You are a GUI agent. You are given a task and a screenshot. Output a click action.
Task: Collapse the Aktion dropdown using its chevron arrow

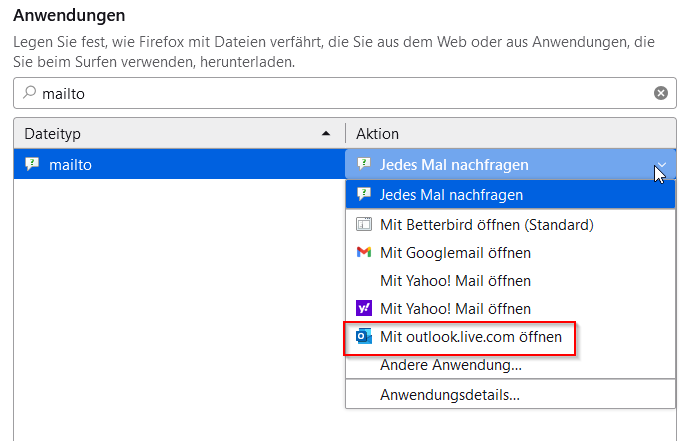(x=661, y=165)
